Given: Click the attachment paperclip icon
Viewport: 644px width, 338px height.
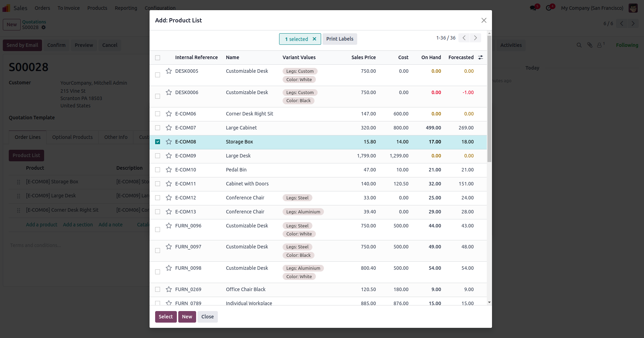Looking at the screenshot, I should click(590, 45).
